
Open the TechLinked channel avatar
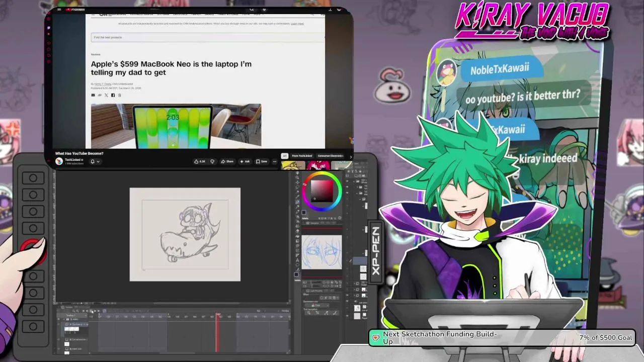tap(59, 161)
